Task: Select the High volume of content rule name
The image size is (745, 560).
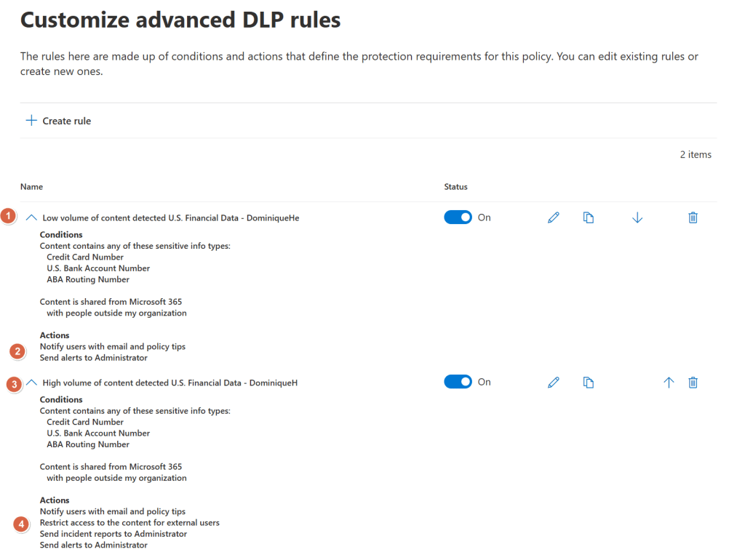Action: (x=170, y=383)
